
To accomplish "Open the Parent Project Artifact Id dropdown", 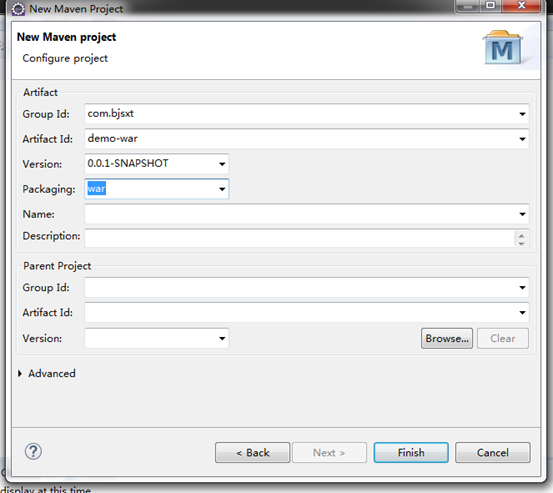I will [x=522, y=312].
